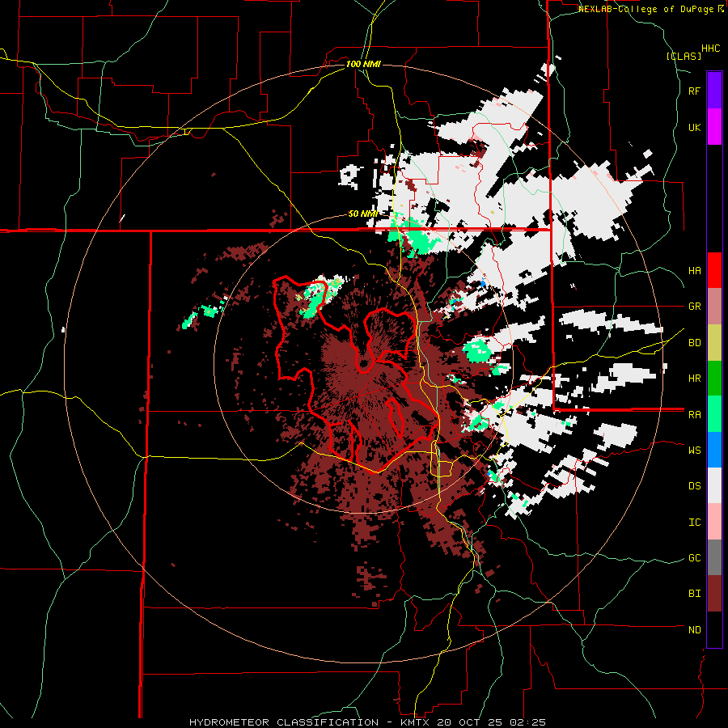Pick the RA bright green legend color
This screenshot has height=728, width=728.
(x=714, y=414)
